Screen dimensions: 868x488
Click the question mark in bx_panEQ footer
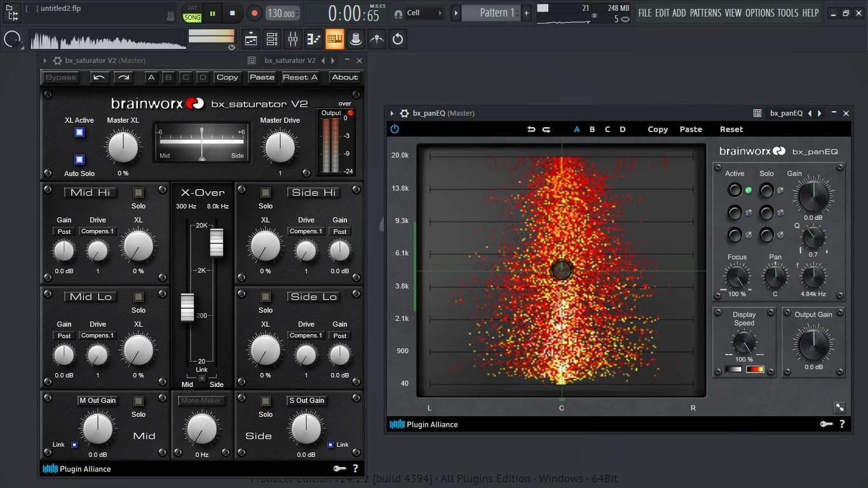842,424
